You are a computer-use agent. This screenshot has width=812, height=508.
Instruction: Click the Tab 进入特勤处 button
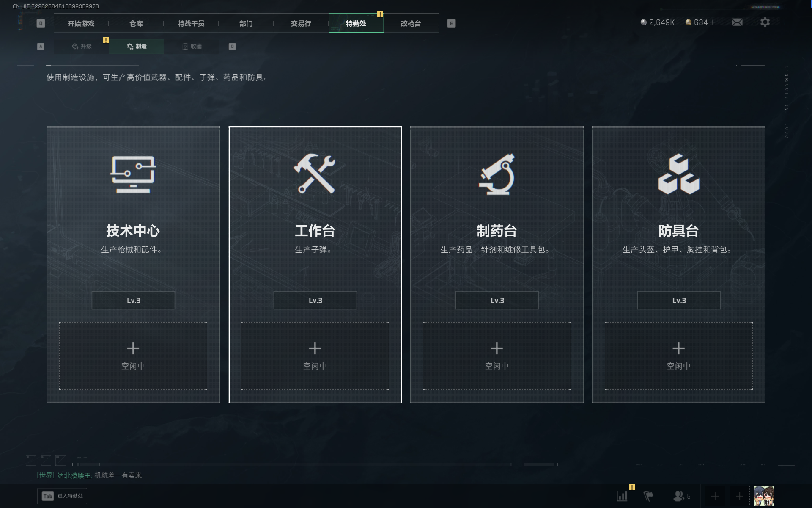point(62,496)
